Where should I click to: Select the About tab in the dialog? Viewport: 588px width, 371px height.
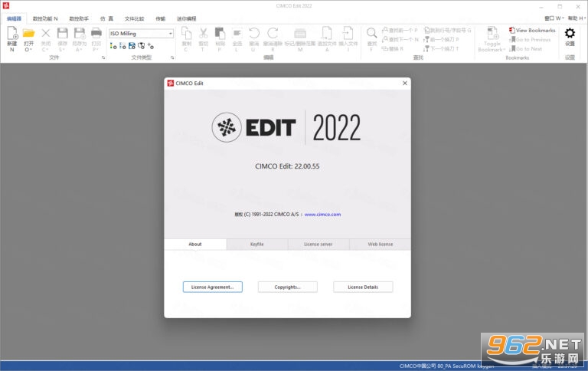(195, 244)
